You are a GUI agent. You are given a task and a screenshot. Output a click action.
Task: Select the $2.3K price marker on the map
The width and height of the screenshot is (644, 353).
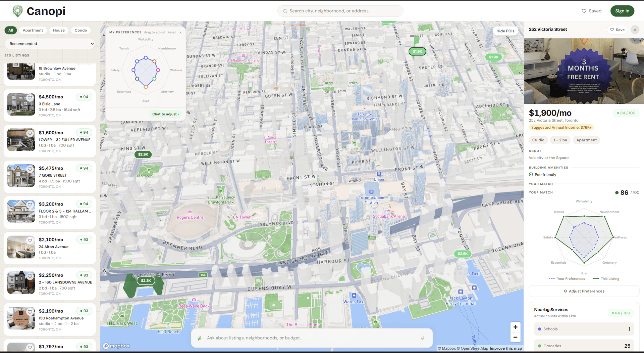(x=146, y=281)
